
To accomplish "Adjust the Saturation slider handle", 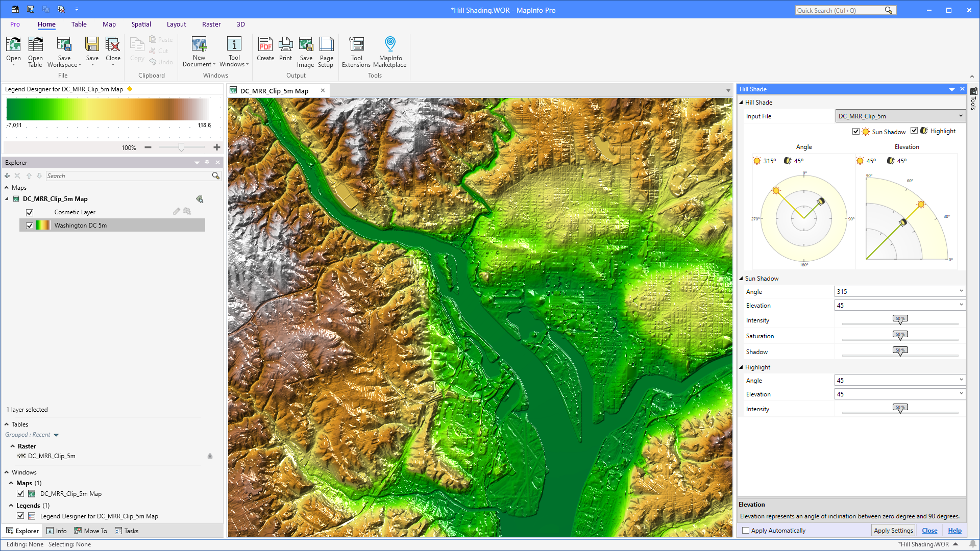I will 900,336.
